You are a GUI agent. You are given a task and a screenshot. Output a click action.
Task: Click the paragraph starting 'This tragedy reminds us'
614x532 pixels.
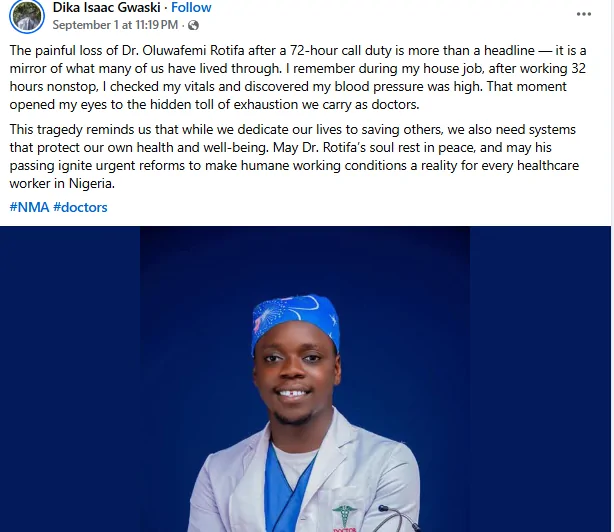(294, 156)
